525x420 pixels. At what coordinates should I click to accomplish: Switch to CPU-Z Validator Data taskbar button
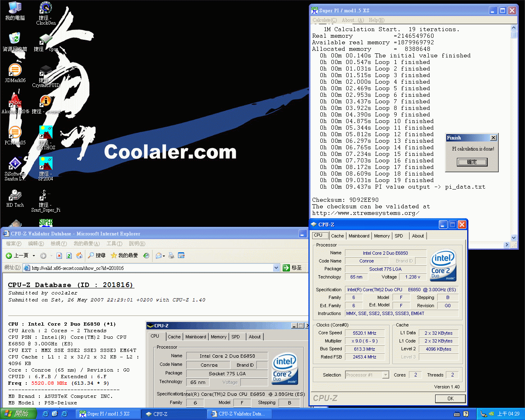[240, 414]
